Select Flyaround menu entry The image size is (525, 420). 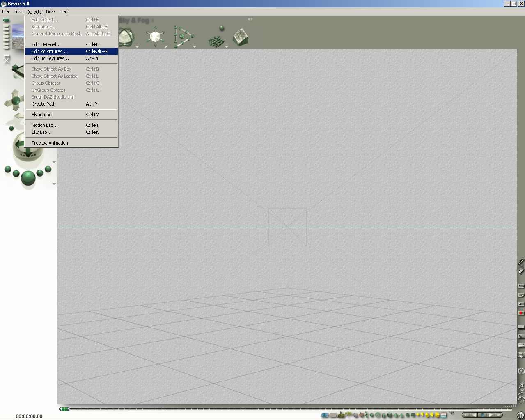(x=71, y=115)
